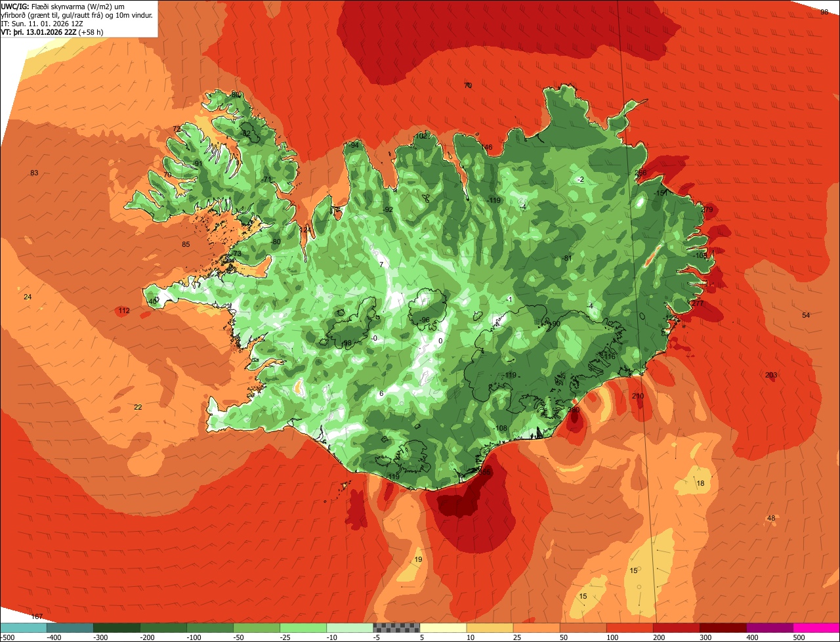
Task: Click the teal -400 legend swatch
Action: tap(70, 628)
